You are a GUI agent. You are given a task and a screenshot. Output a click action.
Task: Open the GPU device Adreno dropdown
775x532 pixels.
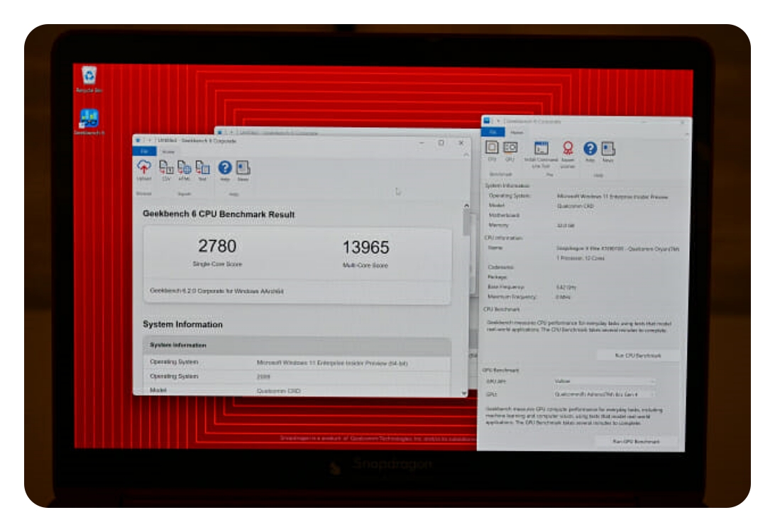coord(604,394)
